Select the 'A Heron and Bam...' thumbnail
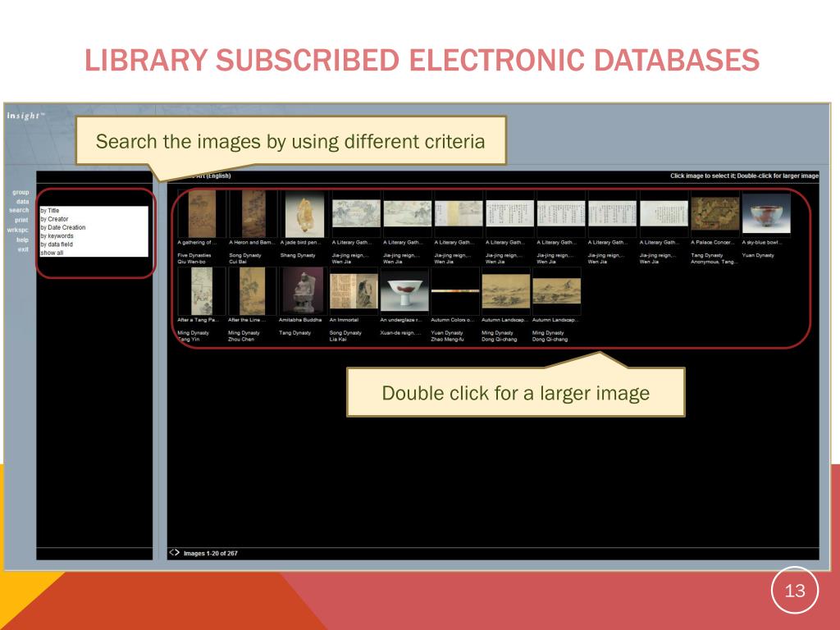 point(253,214)
